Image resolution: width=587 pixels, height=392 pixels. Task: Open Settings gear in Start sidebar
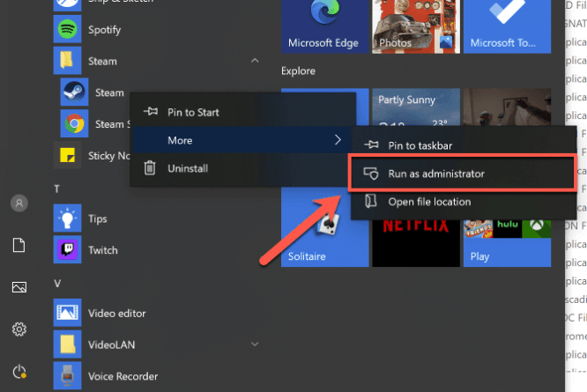[19, 329]
